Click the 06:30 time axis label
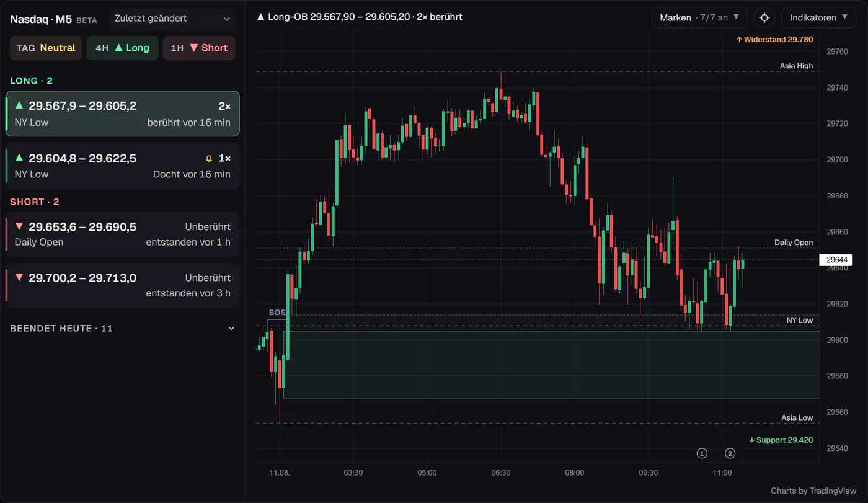 click(500, 473)
